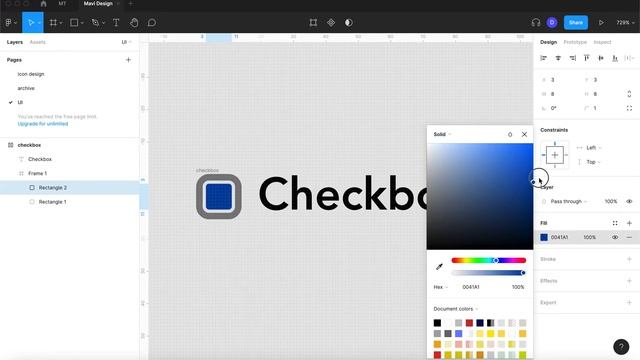Toggle visibility of the 0041A1 fill

click(x=615, y=237)
